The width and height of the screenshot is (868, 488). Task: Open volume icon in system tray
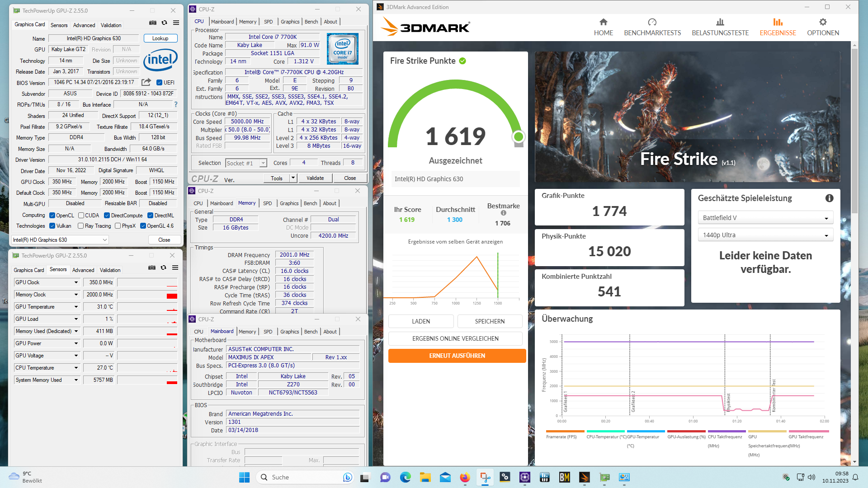(811, 477)
